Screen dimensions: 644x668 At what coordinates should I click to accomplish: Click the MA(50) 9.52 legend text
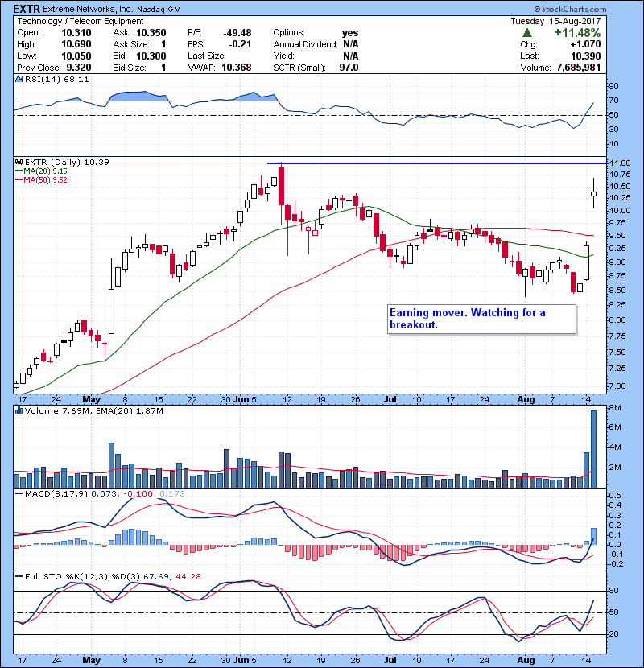click(x=45, y=179)
